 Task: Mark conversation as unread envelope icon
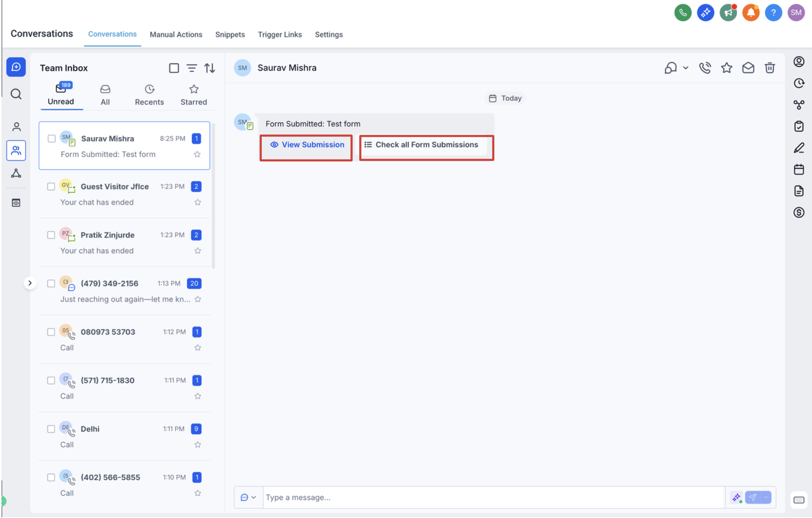(748, 68)
